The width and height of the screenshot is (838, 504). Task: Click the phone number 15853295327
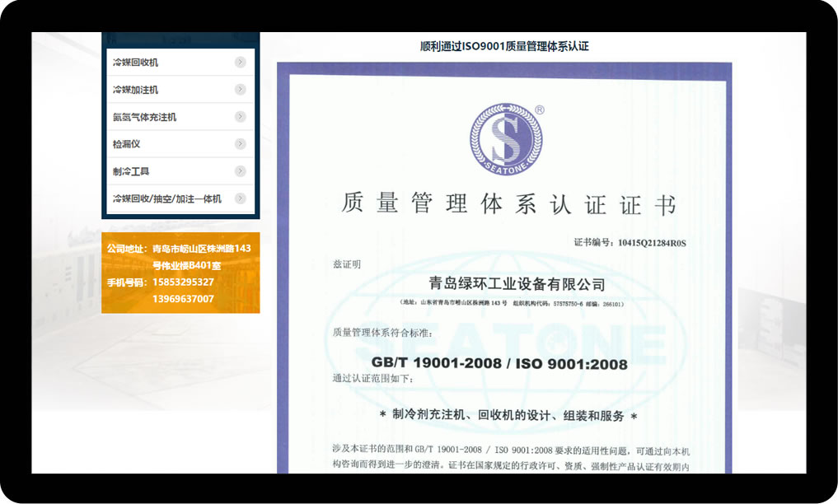click(x=183, y=282)
